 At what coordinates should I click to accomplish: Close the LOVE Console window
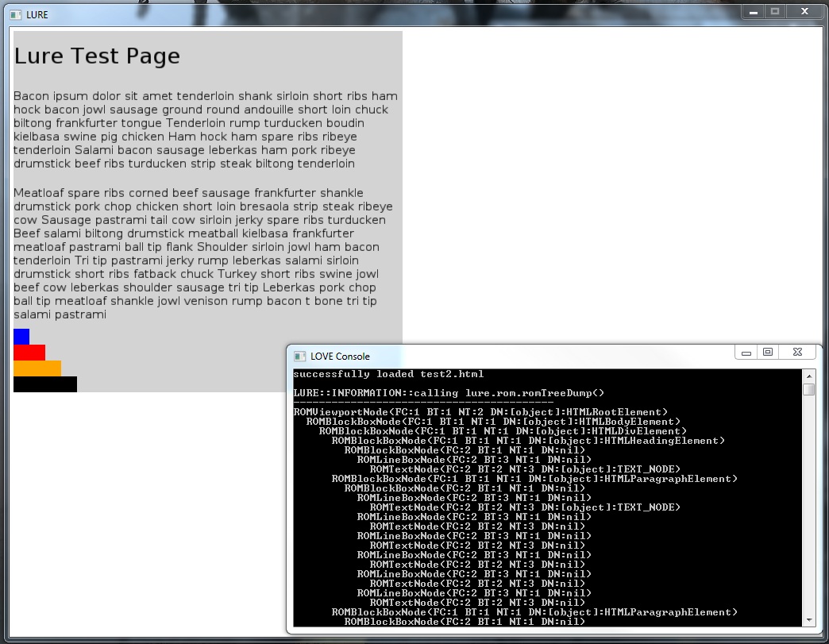tap(796, 353)
